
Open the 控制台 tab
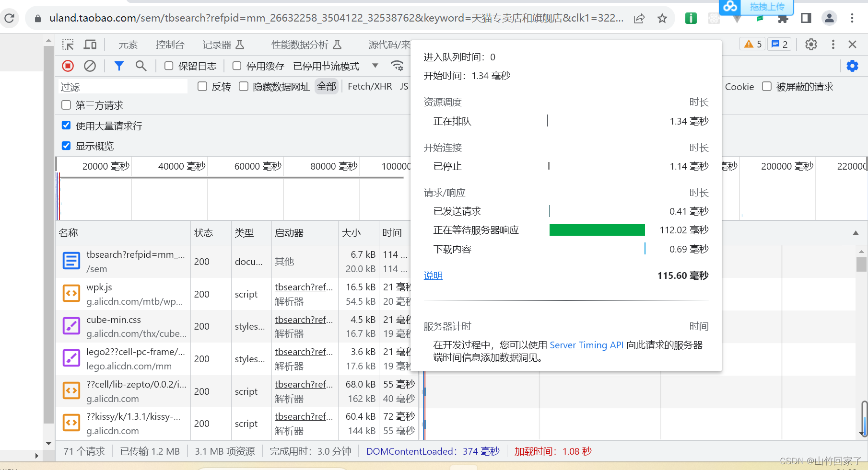tap(170, 45)
